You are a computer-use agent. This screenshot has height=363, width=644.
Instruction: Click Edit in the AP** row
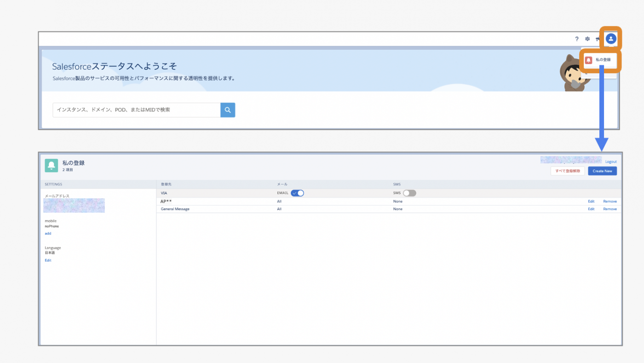pyautogui.click(x=591, y=202)
